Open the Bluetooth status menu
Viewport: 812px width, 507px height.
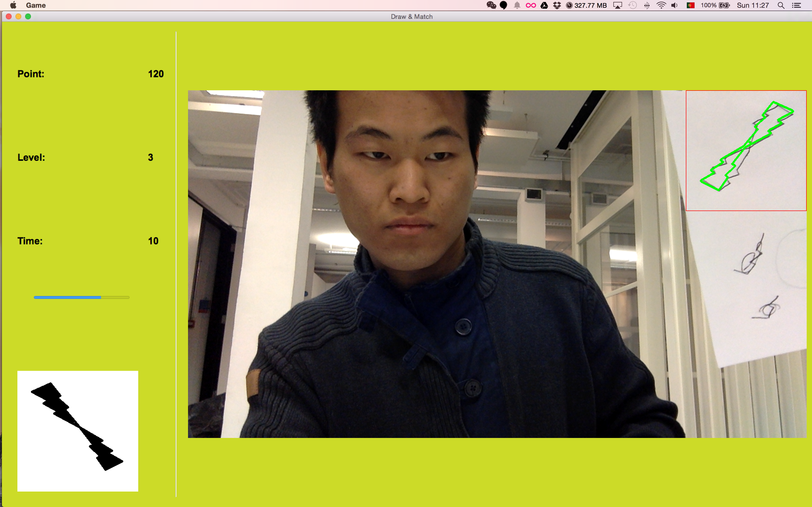[647, 5]
